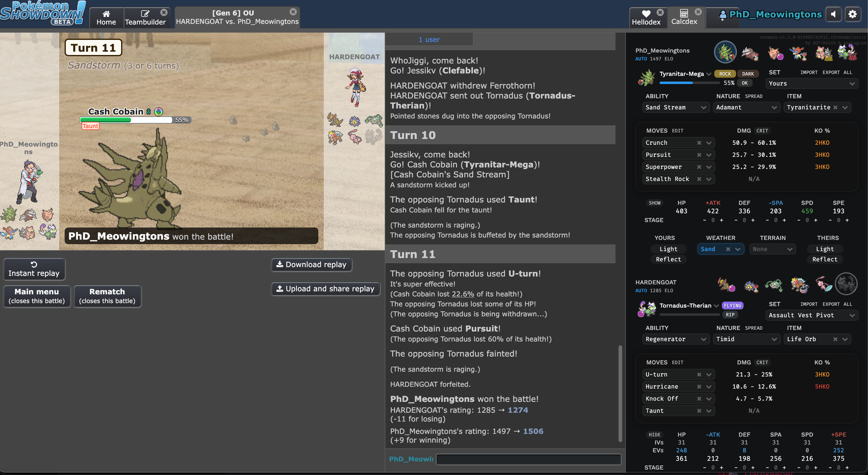Click Download replay button

point(311,264)
